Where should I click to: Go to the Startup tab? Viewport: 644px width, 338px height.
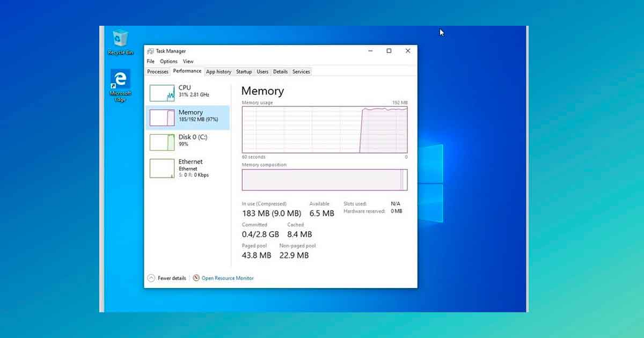click(244, 72)
